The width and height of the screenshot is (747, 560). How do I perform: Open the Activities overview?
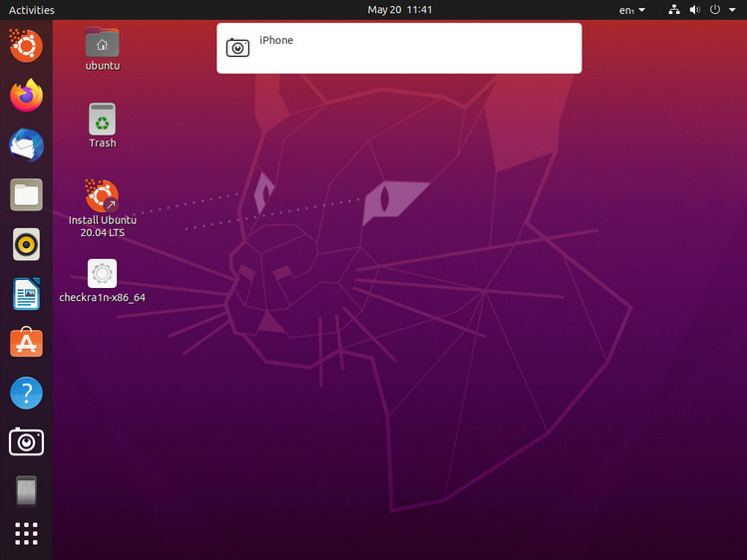[32, 10]
